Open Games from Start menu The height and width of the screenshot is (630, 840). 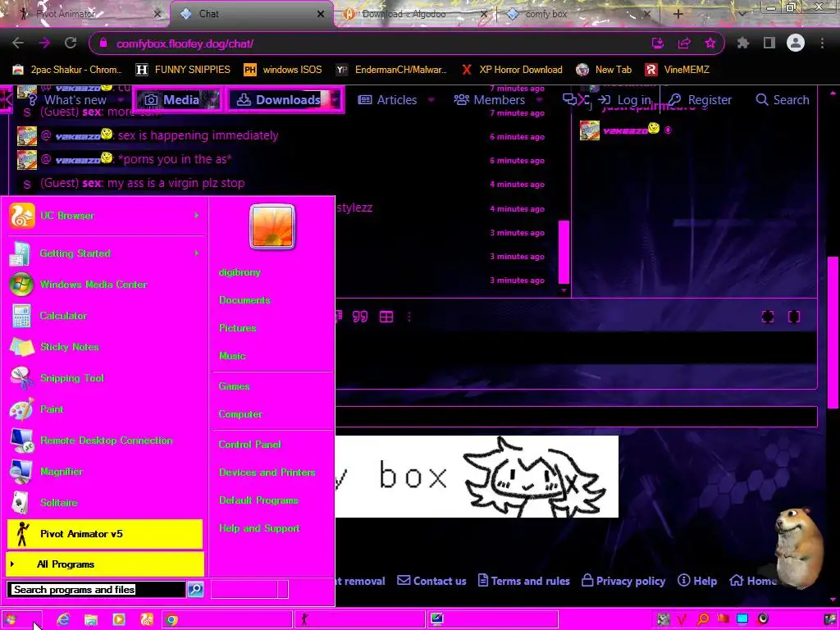(234, 386)
